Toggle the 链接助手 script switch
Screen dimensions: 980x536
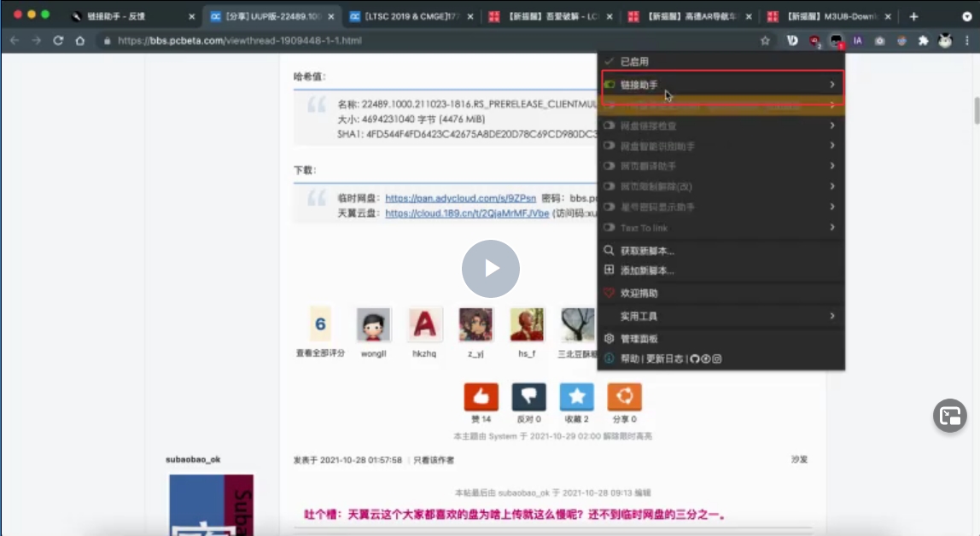click(x=610, y=84)
